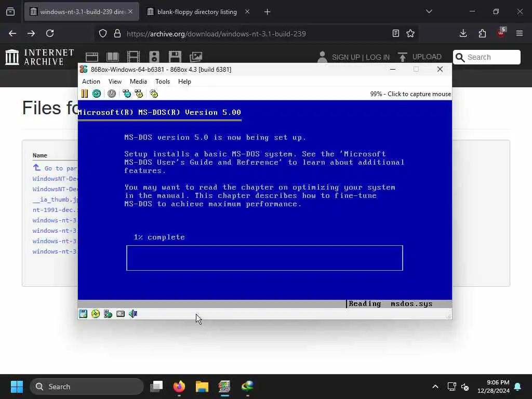Open the notification bell in the taskbar
This screenshot has width=532, height=399.
[x=518, y=387]
